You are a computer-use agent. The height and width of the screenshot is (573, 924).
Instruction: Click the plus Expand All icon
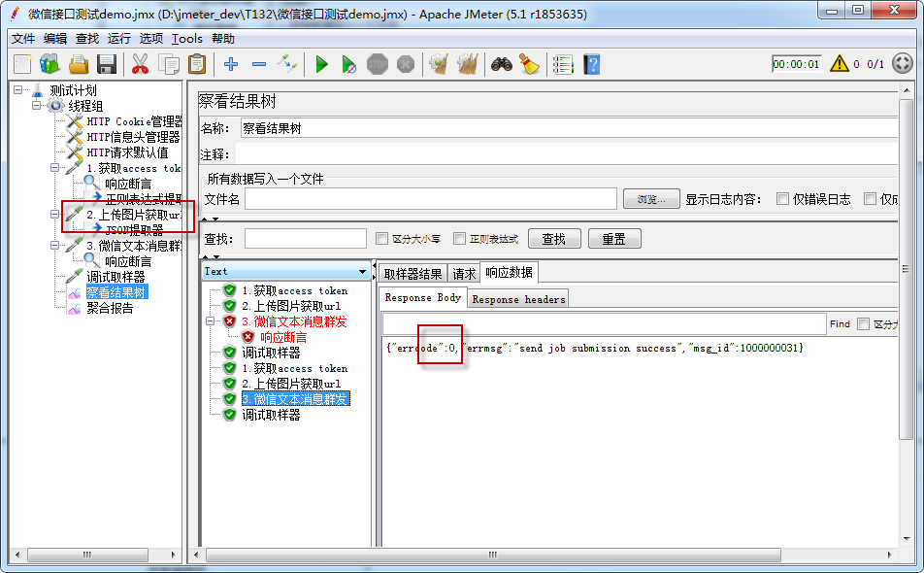[231, 64]
